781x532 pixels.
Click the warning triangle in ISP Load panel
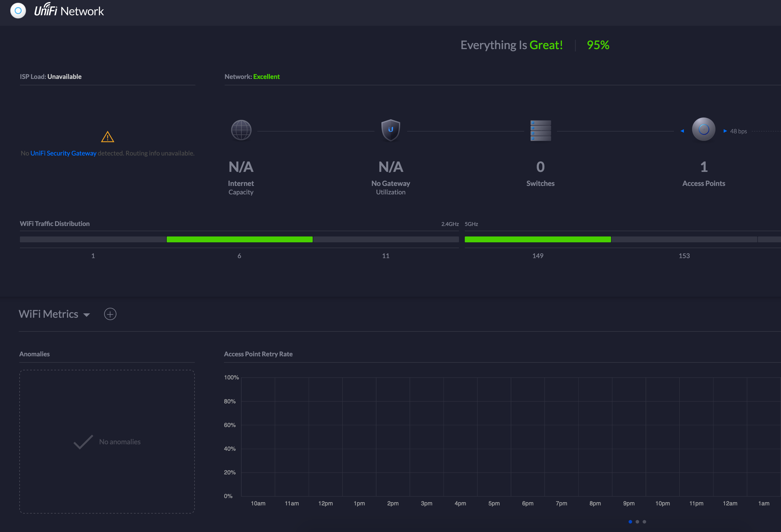point(107,137)
